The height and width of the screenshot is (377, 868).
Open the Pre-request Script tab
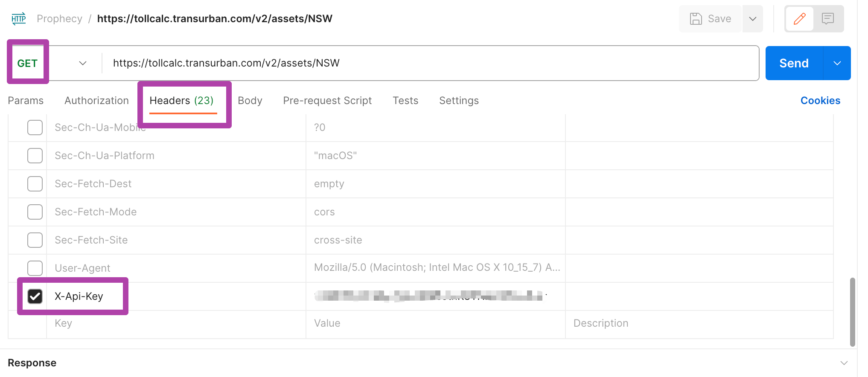pos(327,101)
